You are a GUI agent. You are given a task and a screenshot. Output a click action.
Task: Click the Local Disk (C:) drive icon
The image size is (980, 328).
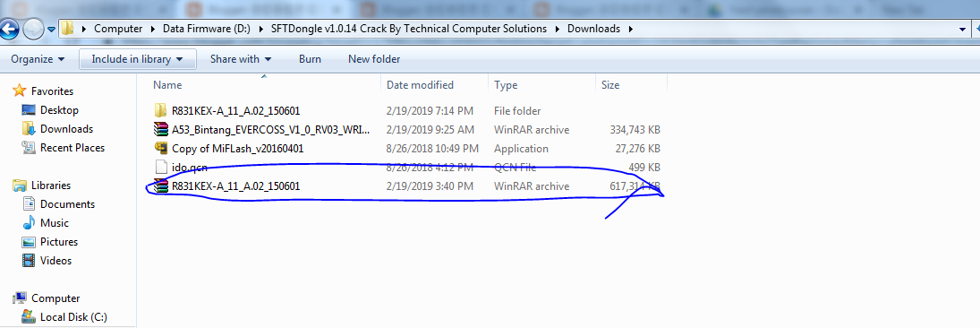[x=29, y=317]
